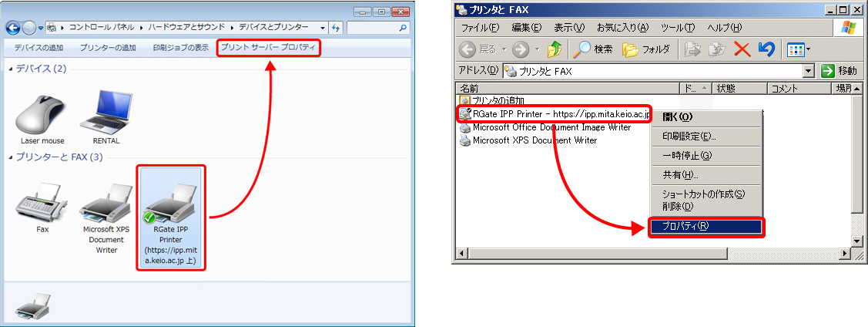Click the 検索 search magnifier icon

pos(584,49)
